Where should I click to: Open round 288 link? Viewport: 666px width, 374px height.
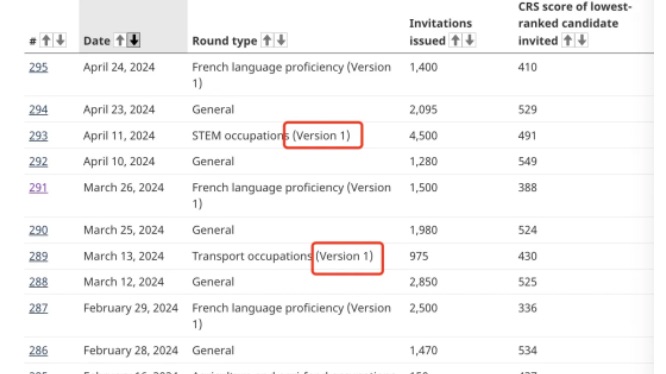click(38, 282)
